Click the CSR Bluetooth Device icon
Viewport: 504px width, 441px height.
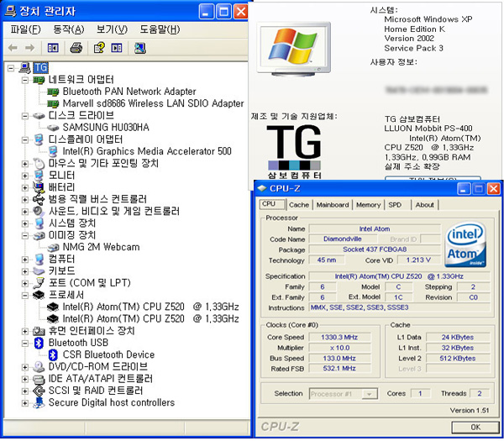pos(53,354)
